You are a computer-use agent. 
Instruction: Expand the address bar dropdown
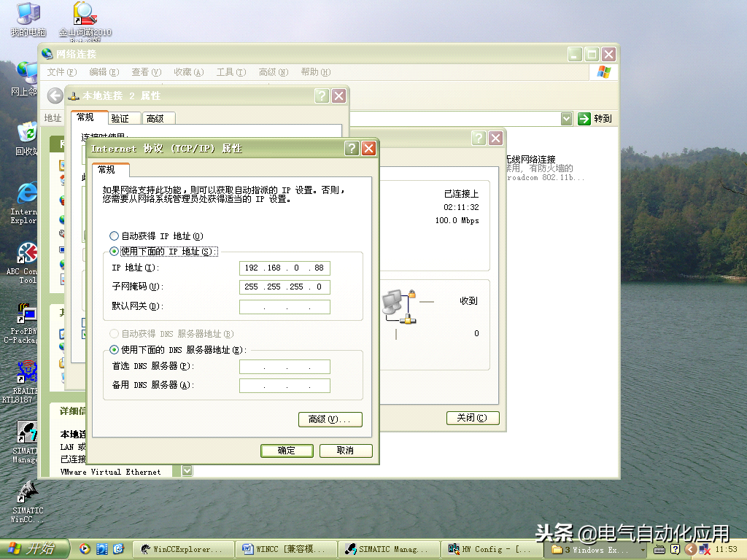pos(566,119)
